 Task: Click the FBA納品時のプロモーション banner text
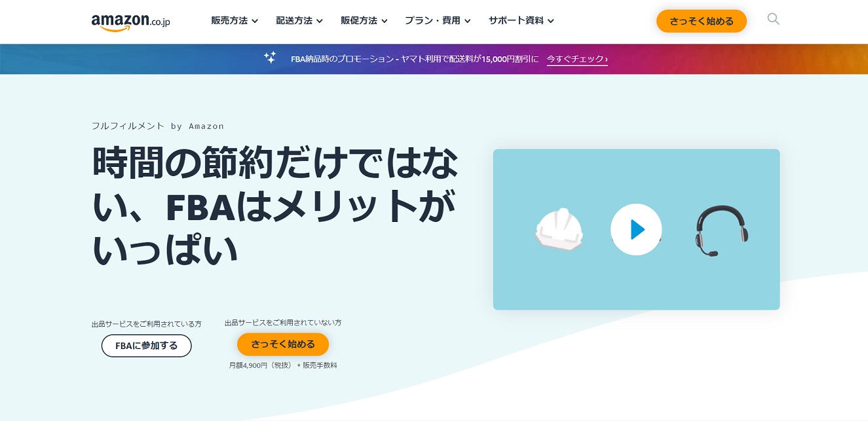414,59
